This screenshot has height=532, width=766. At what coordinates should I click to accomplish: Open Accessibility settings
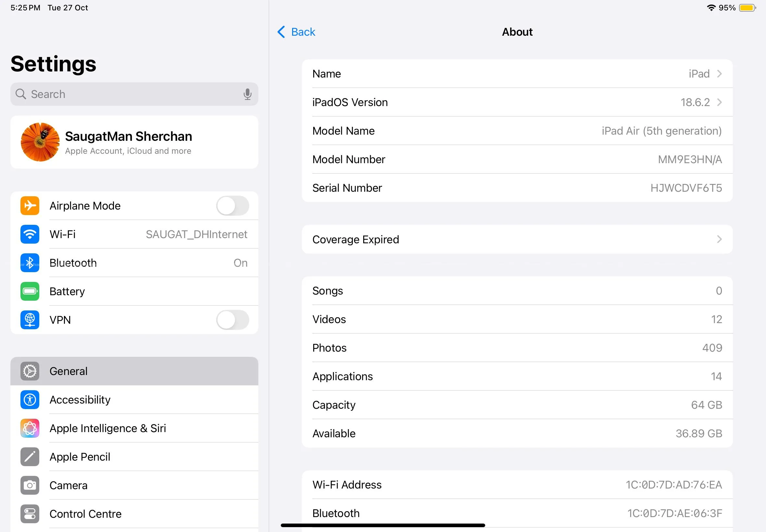(x=134, y=400)
